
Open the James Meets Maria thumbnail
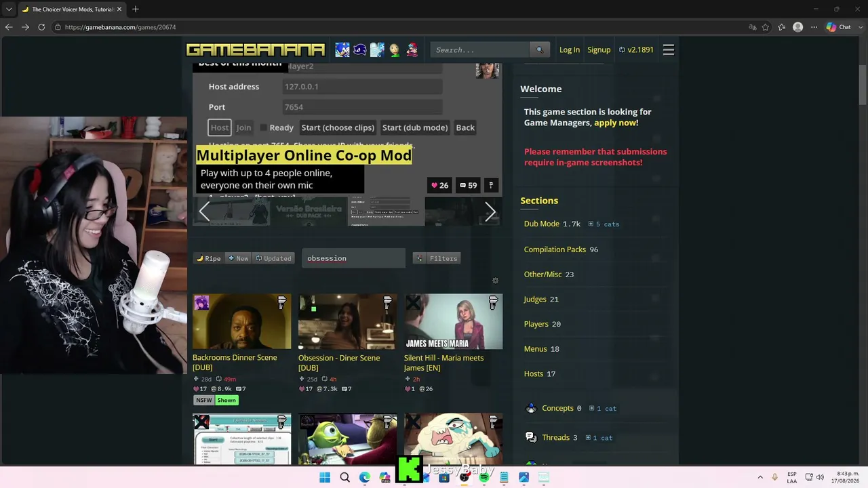[453, 321]
